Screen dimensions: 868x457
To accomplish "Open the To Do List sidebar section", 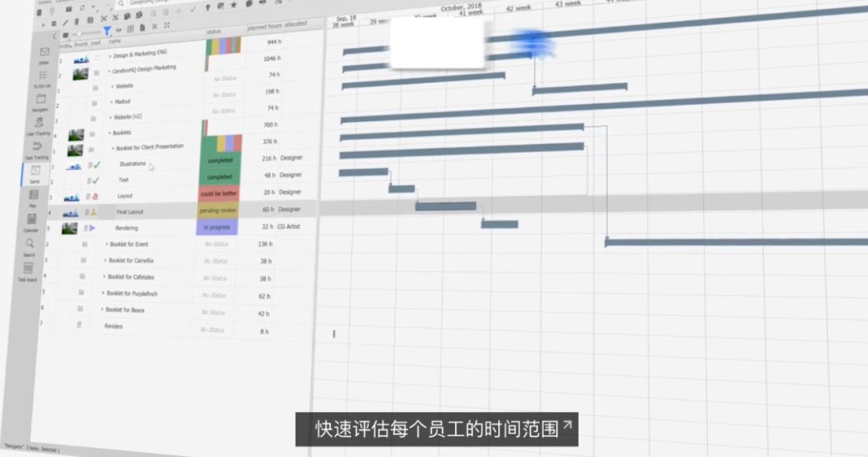I will pyautogui.click(x=43, y=78).
